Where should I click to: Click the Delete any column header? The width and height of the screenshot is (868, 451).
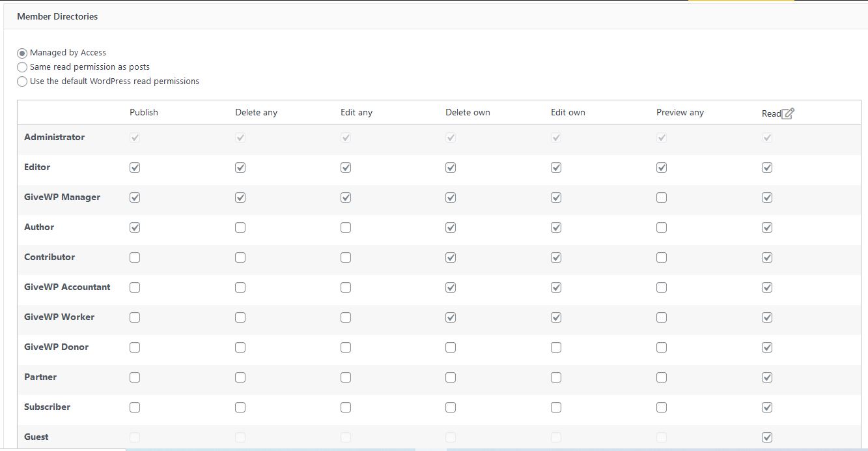point(256,112)
